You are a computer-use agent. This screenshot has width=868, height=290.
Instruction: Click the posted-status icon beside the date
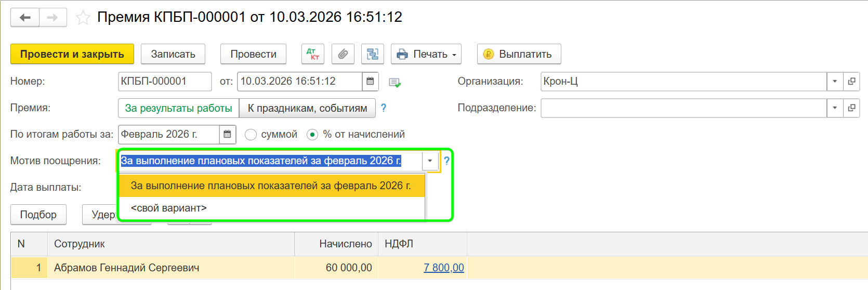tap(394, 82)
